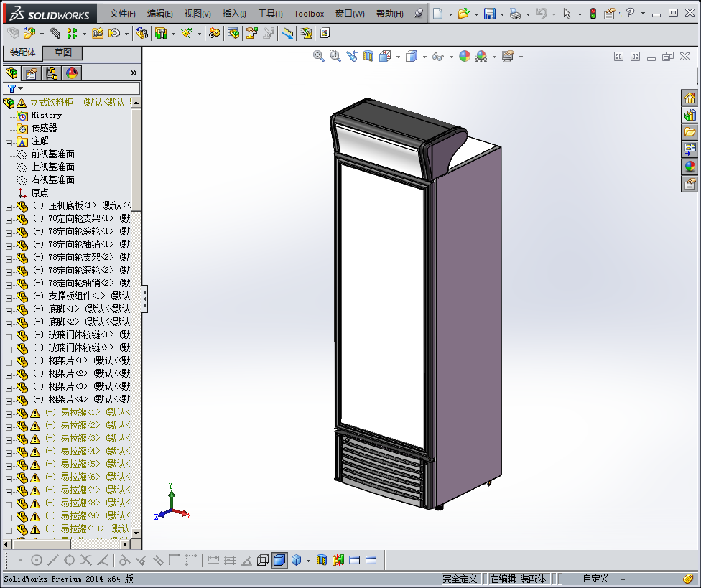Click the Bill of Materials icon
Viewport: 701px width, 588px height.
[x=233, y=33]
